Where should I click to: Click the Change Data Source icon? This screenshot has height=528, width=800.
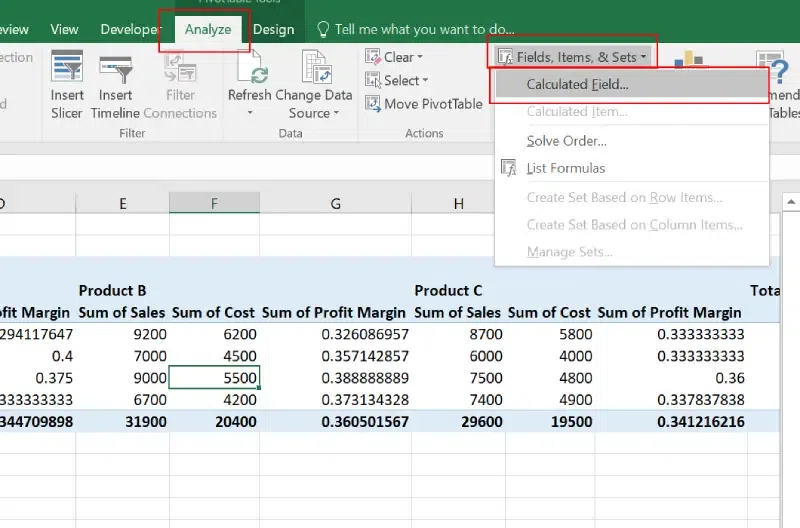click(x=314, y=68)
